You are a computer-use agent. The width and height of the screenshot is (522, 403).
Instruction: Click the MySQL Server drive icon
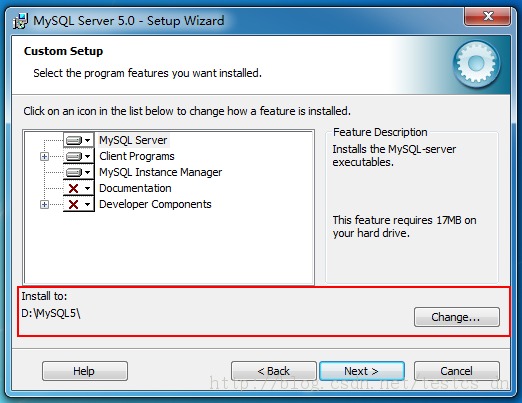tap(74, 140)
